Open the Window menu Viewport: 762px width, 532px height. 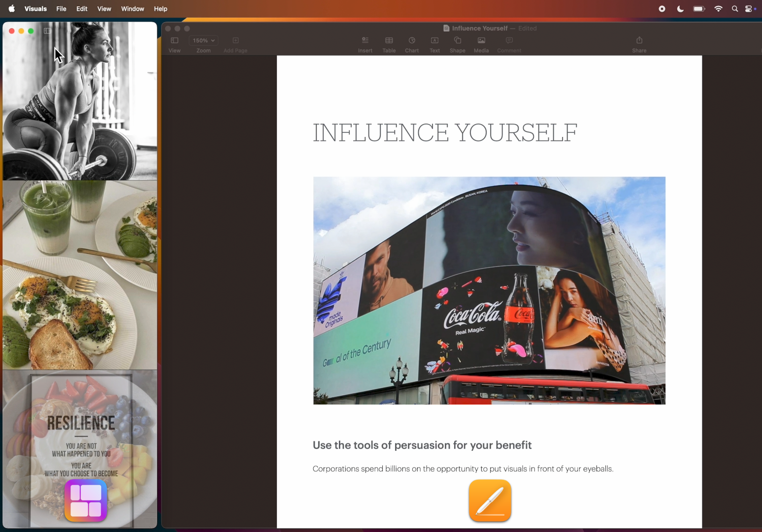coord(133,9)
